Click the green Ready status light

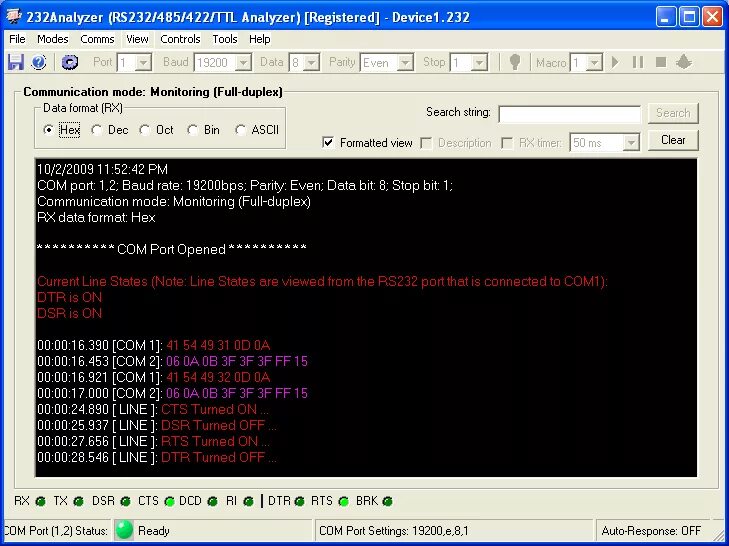coord(124,530)
